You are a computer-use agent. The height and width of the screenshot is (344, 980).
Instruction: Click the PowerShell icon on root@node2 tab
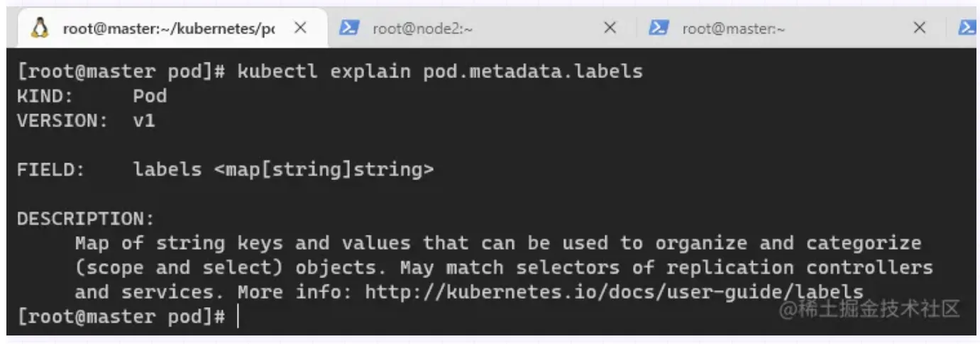point(348,28)
